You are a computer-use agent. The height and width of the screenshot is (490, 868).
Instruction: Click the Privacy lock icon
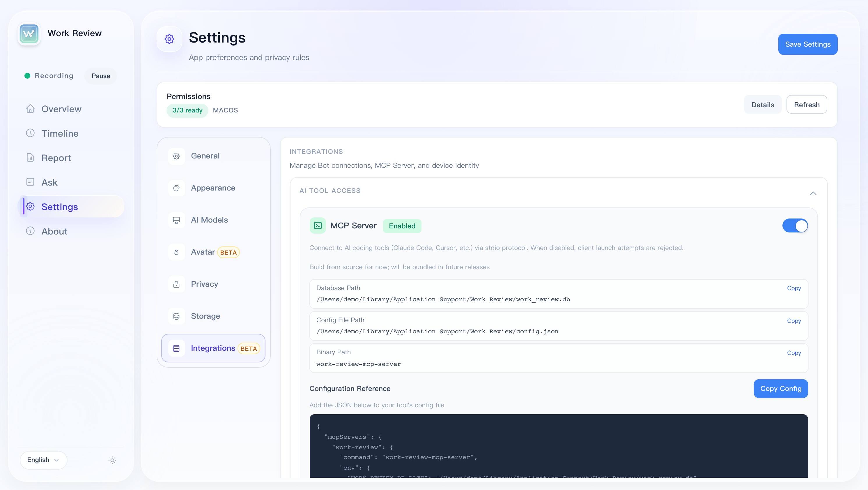(x=176, y=284)
